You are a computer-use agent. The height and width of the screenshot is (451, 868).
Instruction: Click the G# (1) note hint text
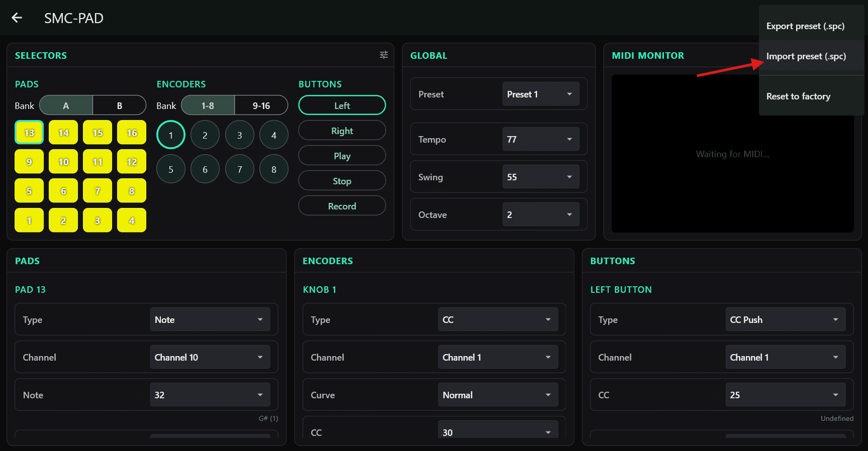[x=268, y=418]
